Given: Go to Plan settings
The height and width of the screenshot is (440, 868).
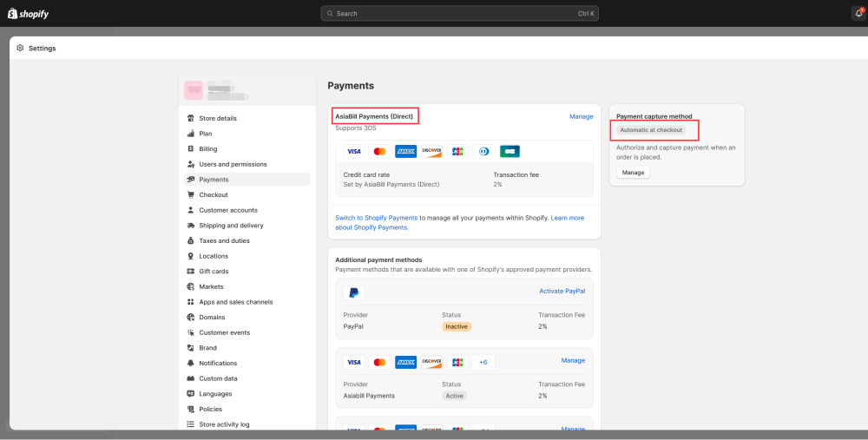Looking at the screenshot, I should [x=247, y=134].
